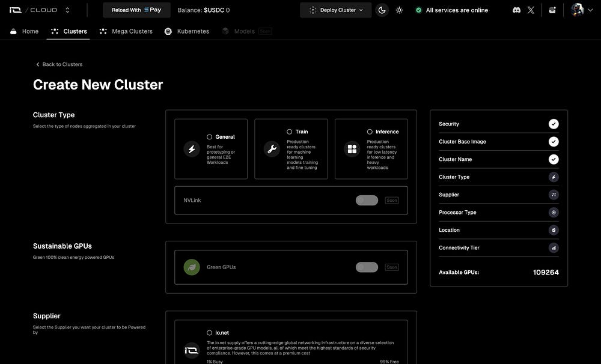601x364 pixels.
Task: Click the Train wrench icon
Action: pyautogui.click(x=272, y=149)
